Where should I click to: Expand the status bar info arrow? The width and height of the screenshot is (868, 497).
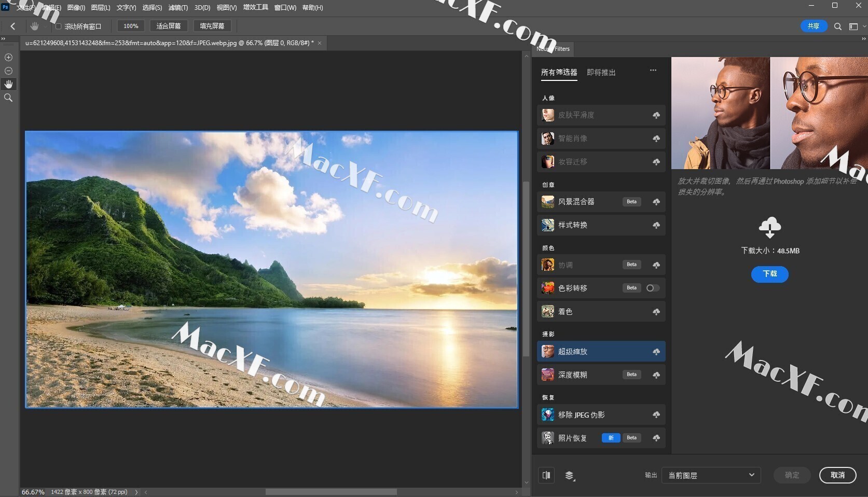pos(136,492)
